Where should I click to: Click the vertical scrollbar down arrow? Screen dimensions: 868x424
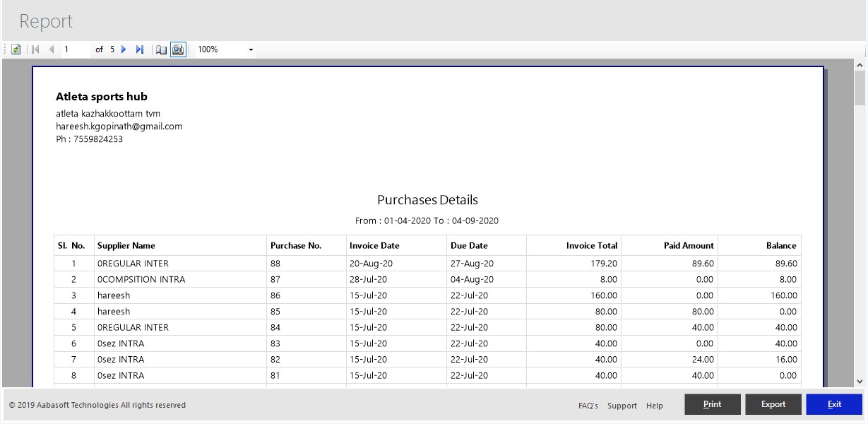[860, 382]
